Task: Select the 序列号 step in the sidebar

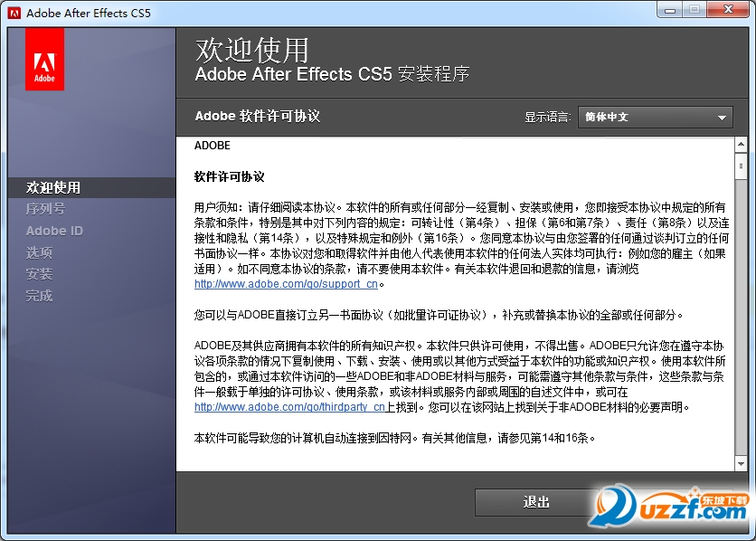Action: click(x=45, y=209)
